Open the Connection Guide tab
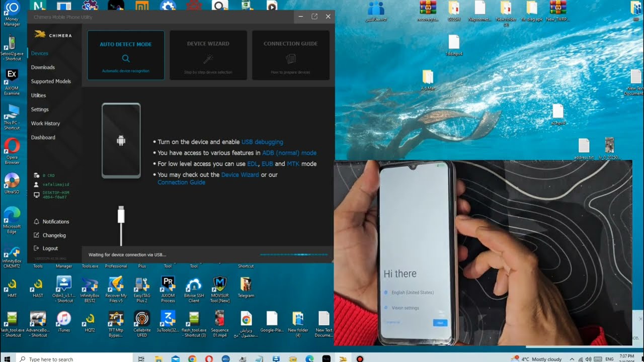 [291, 55]
